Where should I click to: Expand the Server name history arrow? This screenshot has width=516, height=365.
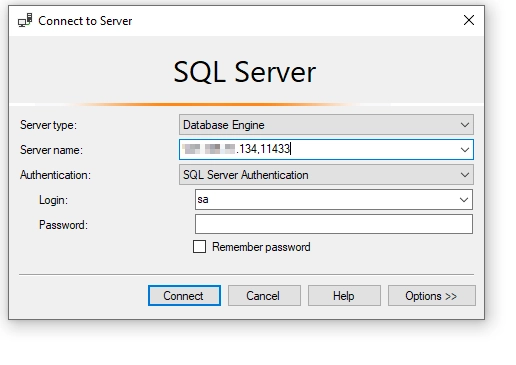465,150
